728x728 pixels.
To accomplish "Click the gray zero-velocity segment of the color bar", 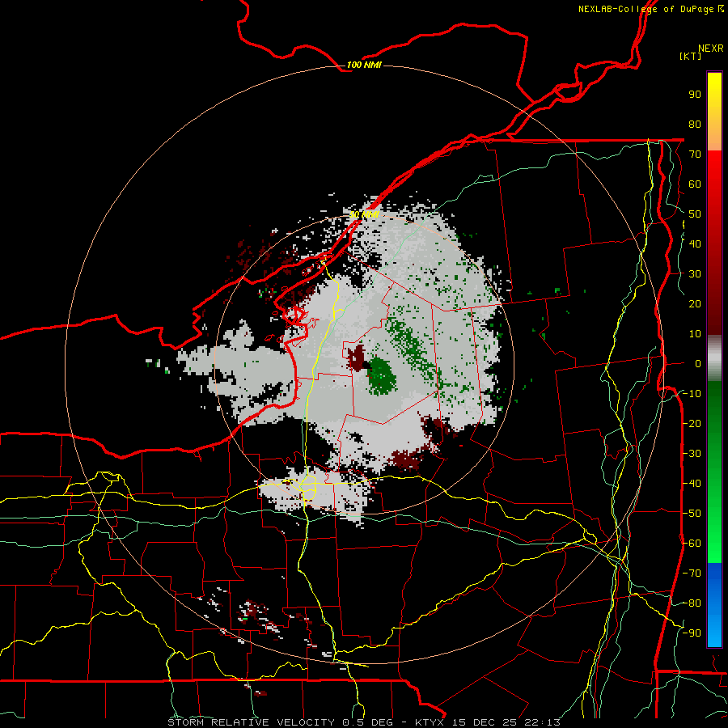I will (x=714, y=358).
